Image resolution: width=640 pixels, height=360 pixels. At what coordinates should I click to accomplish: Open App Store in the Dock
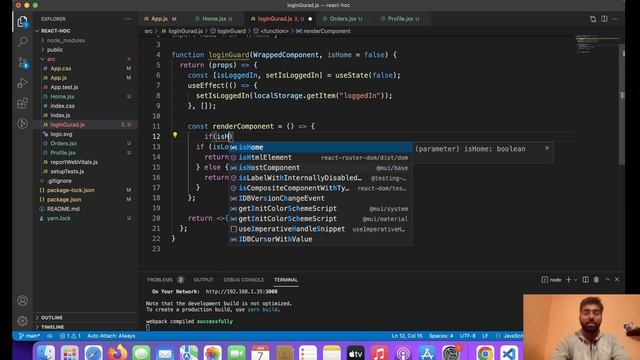(x=427, y=353)
